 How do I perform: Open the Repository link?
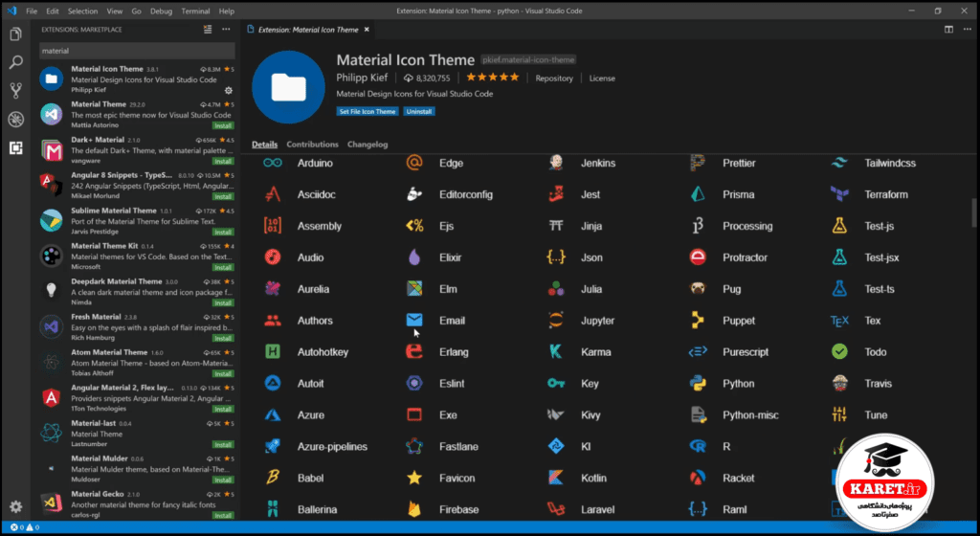coord(554,78)
